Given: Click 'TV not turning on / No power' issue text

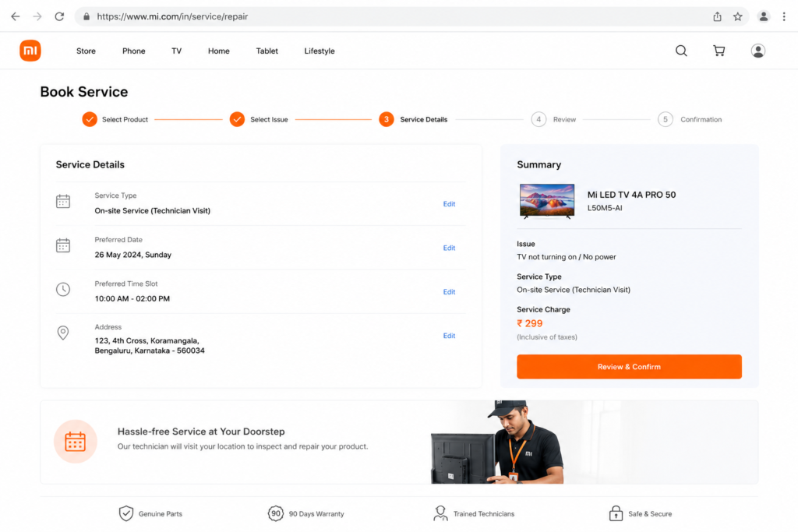Looking at the screenshot, I should [567, 257].
